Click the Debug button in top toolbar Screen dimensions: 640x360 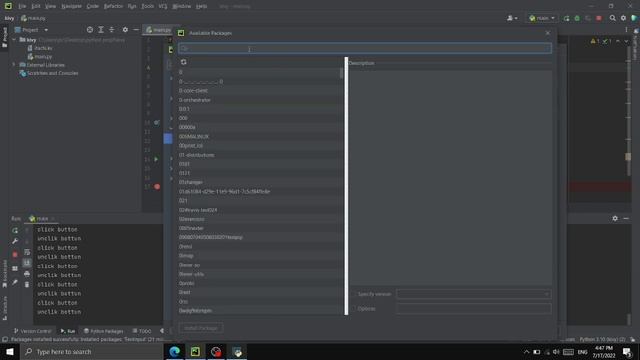577,18
